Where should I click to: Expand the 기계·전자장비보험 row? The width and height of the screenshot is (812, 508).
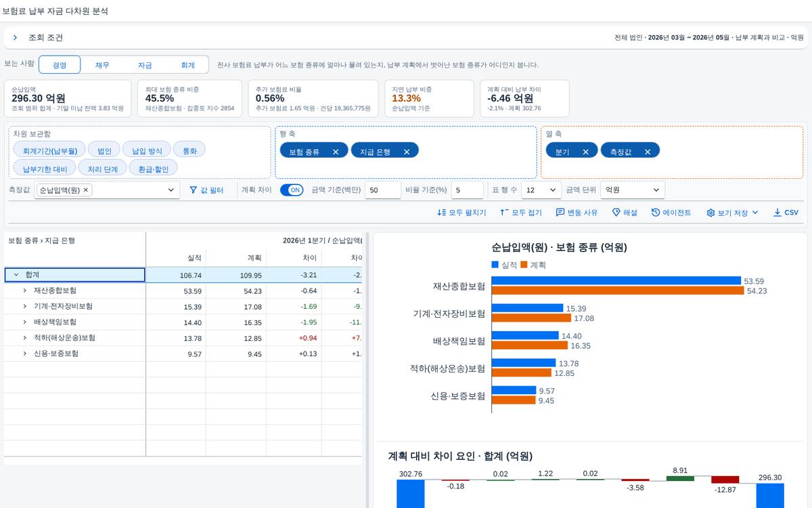pos(25,306)
